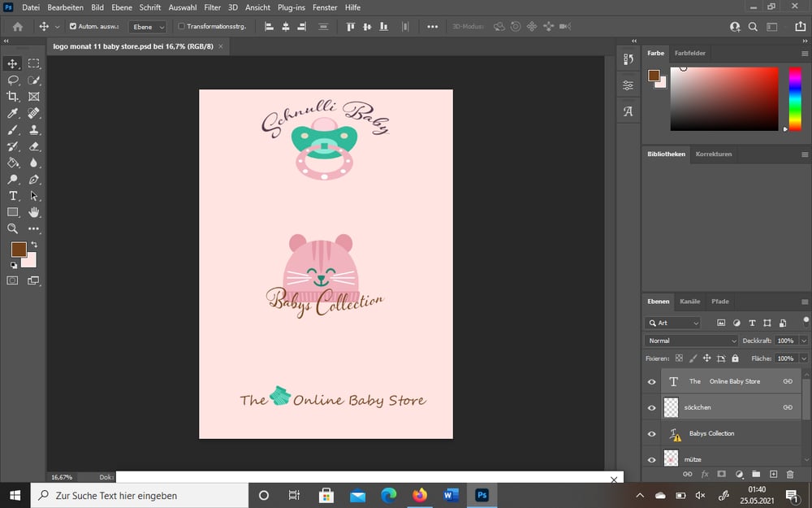
Task: Click the Windows search box
Action: point(140,496)
